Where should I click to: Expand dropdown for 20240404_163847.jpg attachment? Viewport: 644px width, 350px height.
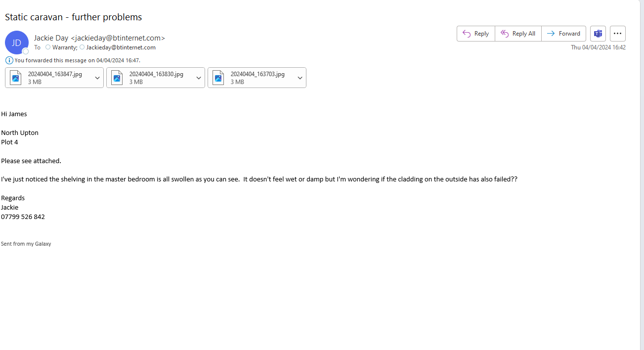(x=97, y=78)
